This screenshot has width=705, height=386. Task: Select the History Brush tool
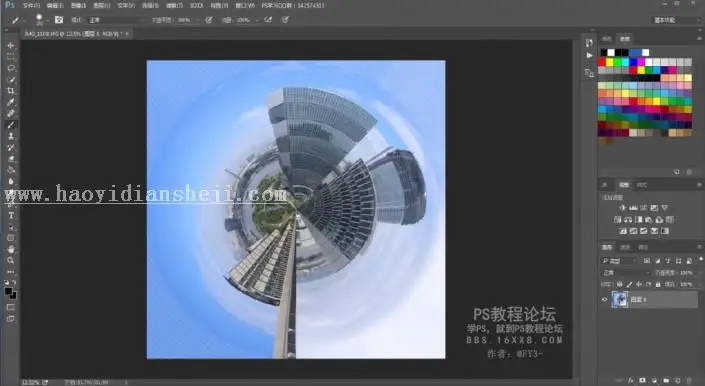click(11, 147)
